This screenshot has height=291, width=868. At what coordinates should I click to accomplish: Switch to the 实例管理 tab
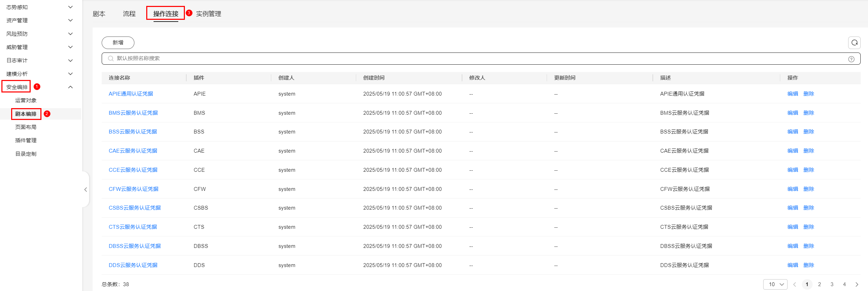pos(208,14)
